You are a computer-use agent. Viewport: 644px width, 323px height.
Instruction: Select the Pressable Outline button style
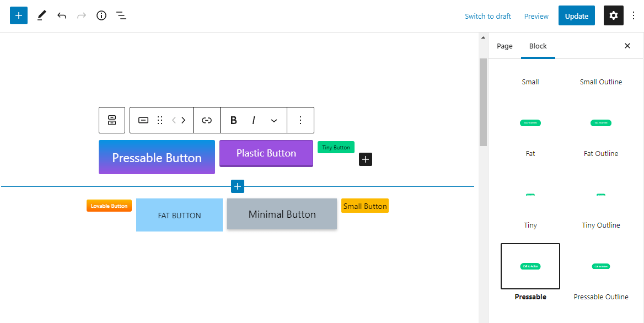[600, 266]
